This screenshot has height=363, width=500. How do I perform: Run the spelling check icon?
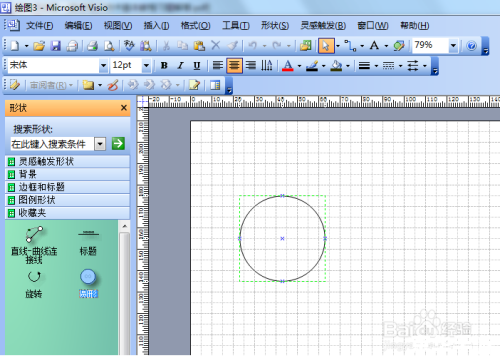[129, 46]
